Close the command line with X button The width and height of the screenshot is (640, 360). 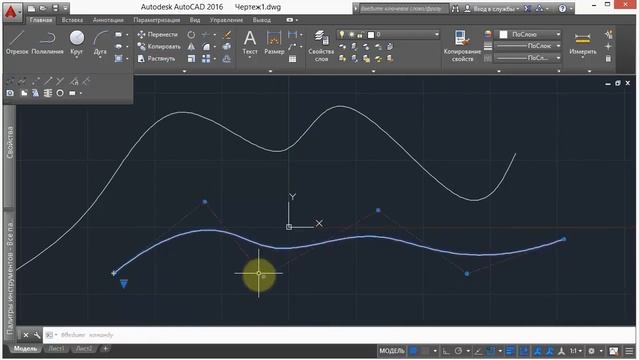pyautogui.click(x=26, y=335)
